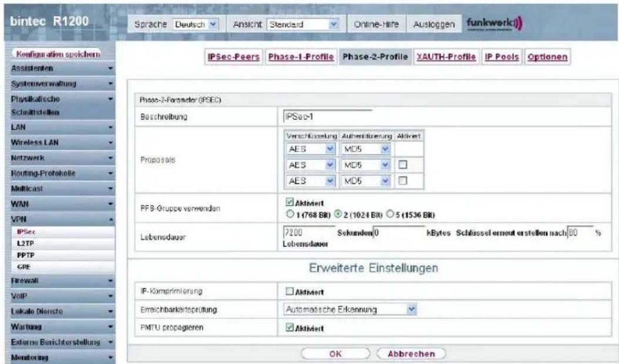Open first proposal Authentifizierung dropdown
Screen dimensions: 619x364
pyautogui.click(x=365, y=149)
